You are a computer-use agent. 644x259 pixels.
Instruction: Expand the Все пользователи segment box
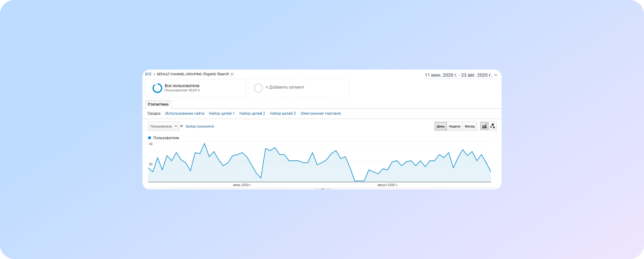point(196,88)
